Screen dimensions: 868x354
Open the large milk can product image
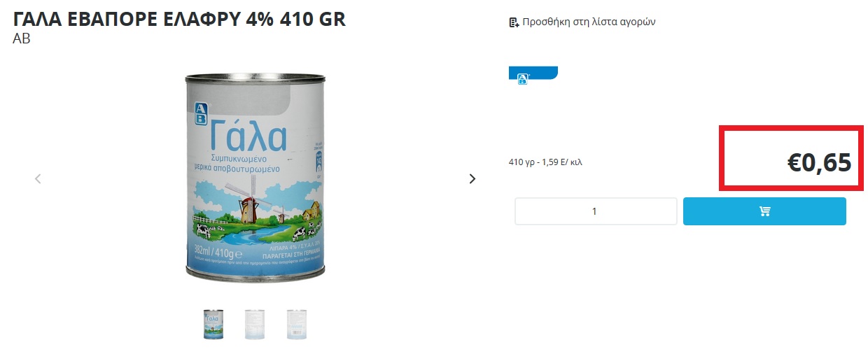tap(255, 178)
